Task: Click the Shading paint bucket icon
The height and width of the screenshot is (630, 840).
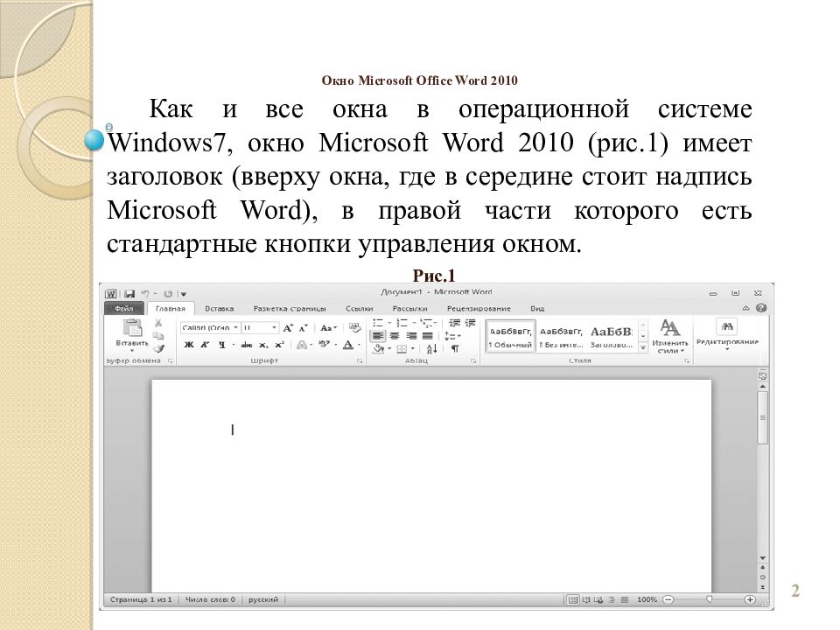Action: 378,349
